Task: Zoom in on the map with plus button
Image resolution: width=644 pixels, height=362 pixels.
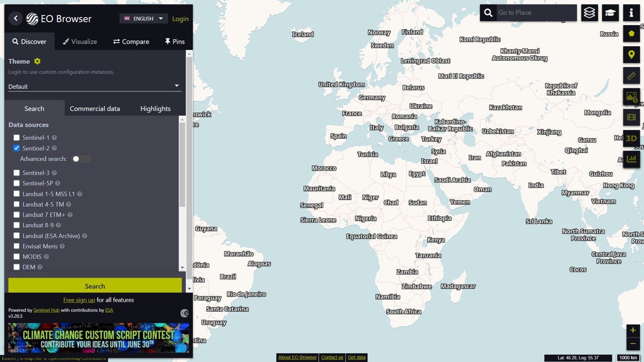Action: click(632, 330)
